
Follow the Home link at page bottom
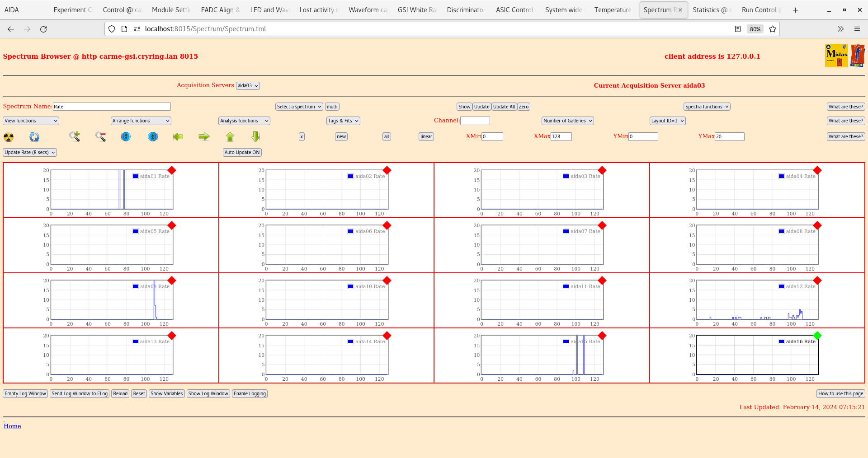point(12,426)
